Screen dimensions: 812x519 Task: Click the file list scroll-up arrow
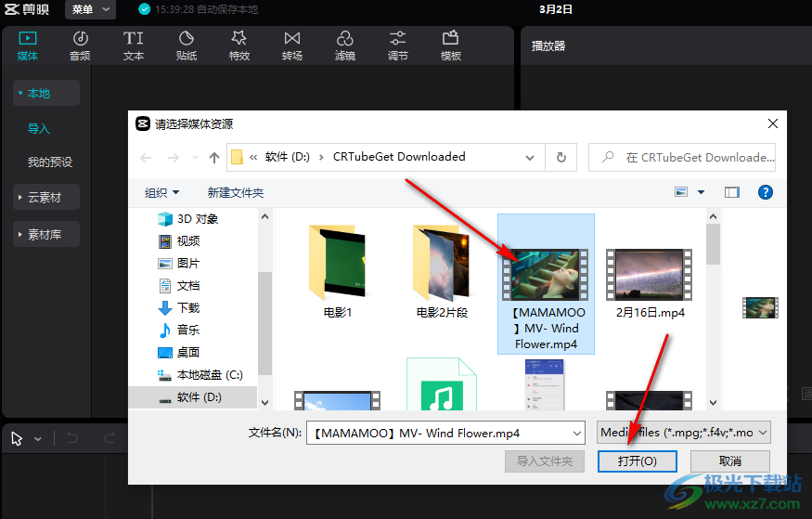tap(713, 216)
